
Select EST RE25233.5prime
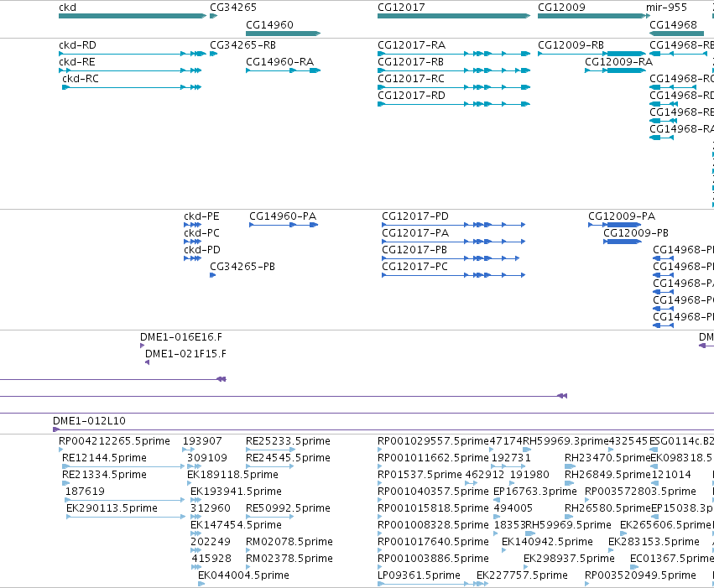(x=289, y=441)
